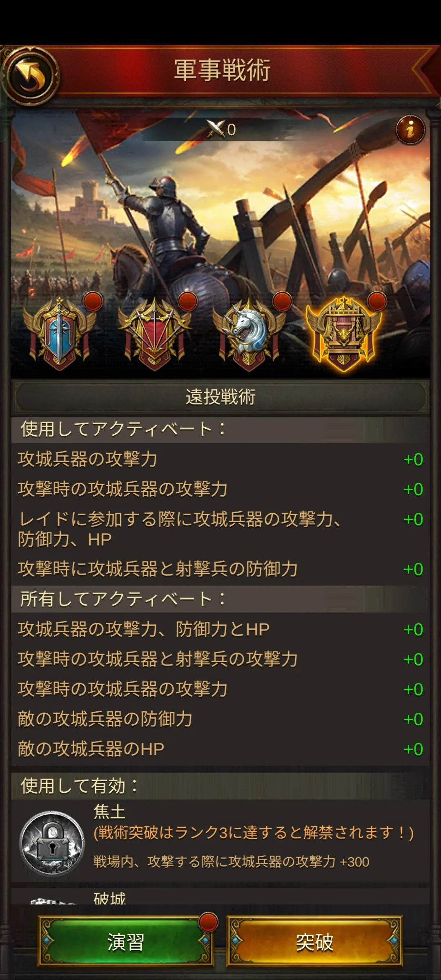441x980 pixels.
Task: Tap the back arrow button
Action: pos(32,76)
